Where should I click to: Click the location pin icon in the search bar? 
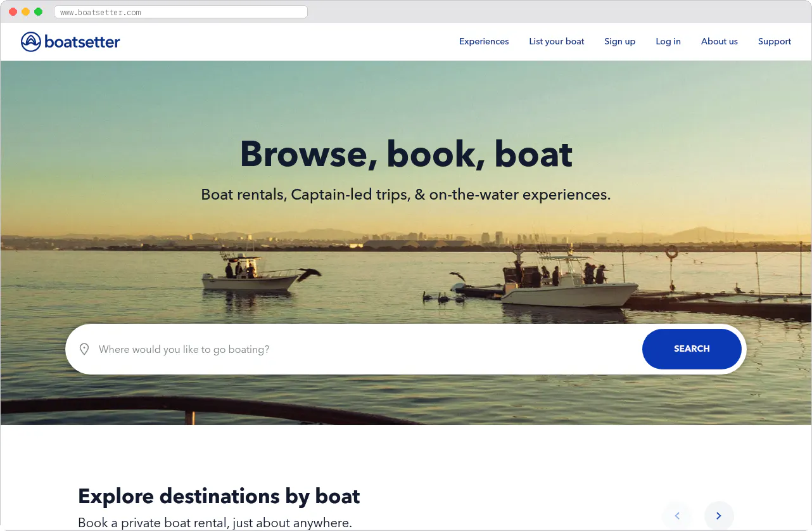[84, 349]
